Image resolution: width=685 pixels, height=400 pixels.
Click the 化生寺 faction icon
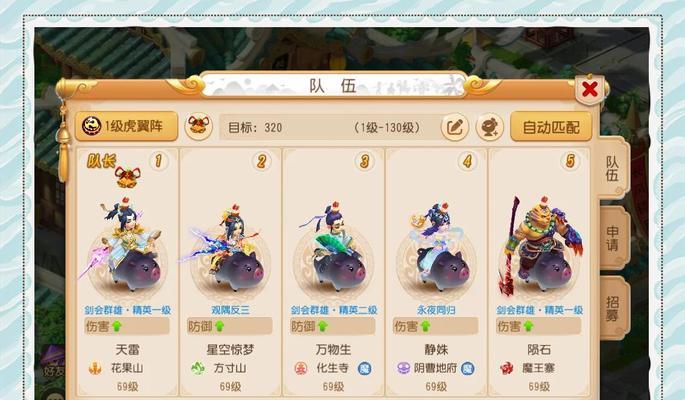[301, 369]
